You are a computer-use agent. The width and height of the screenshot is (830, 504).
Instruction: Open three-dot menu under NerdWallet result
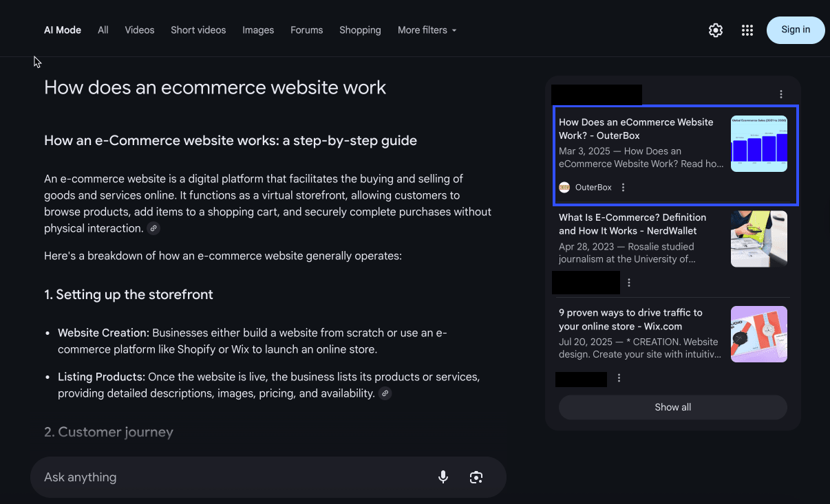[x=629, y=283]
